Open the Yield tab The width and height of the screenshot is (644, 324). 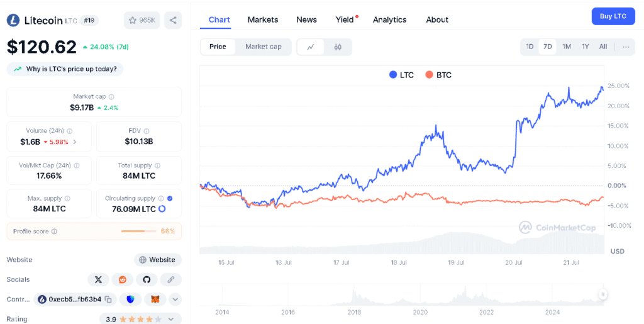click(x=345, y=20)
